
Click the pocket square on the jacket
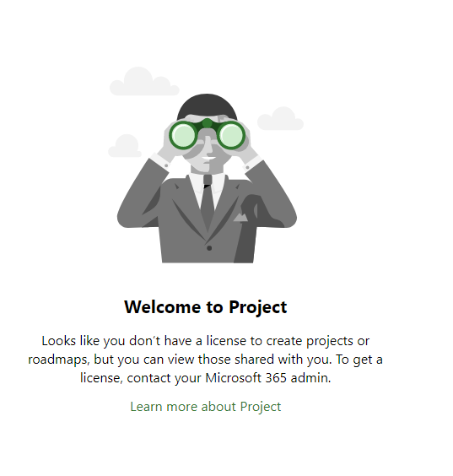(241, 218)
